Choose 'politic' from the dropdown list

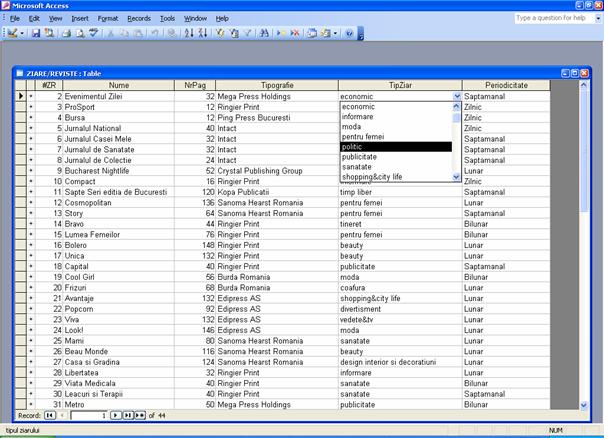[394, 147]
